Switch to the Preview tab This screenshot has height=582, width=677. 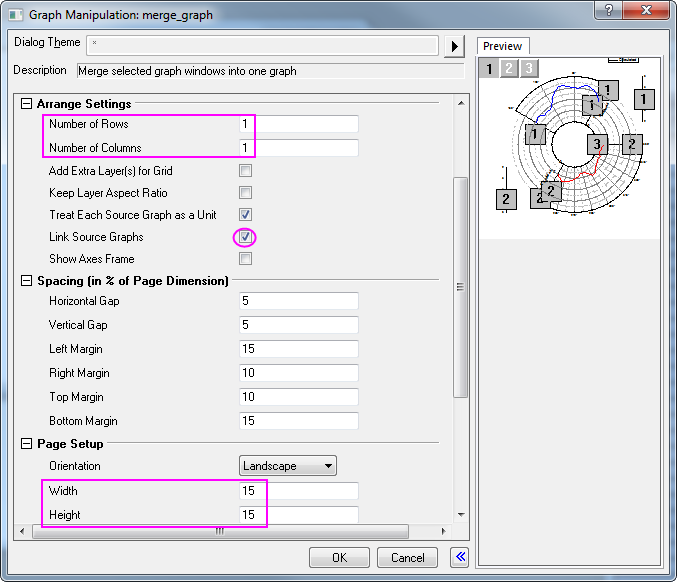pyautogui.click(x=502, y=46)
